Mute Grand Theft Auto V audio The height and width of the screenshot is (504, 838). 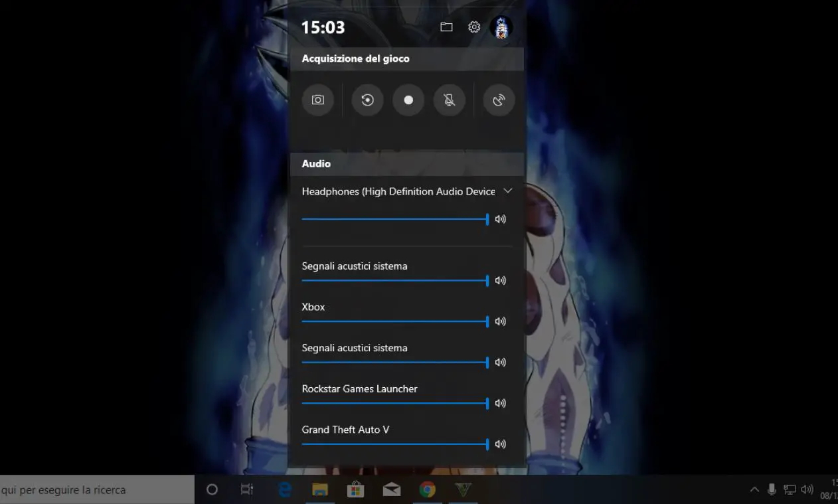tap(501, 444)
